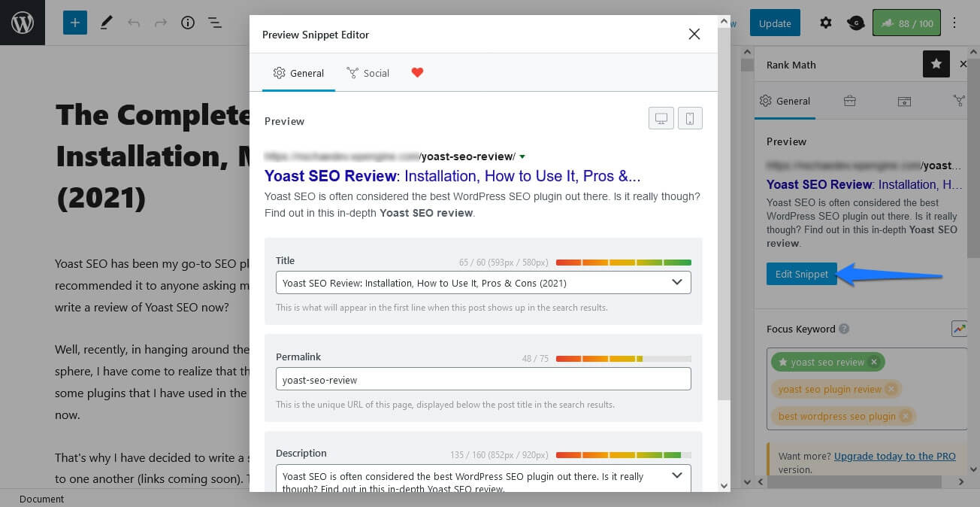The width and height of the screenshot is (980, 507).
Task: Click the Edit Snippet button
Action: point(801,274)
